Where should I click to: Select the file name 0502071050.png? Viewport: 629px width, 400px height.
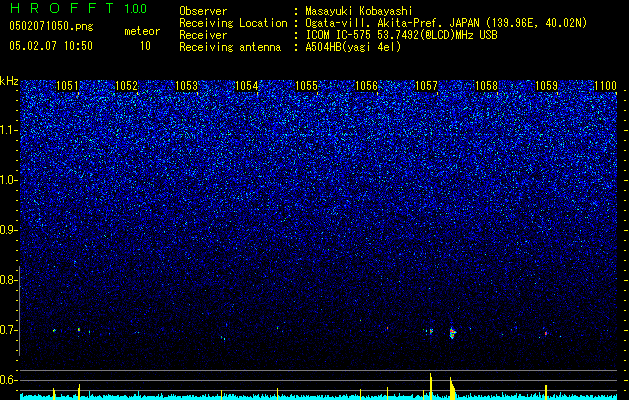click(51, 27)
